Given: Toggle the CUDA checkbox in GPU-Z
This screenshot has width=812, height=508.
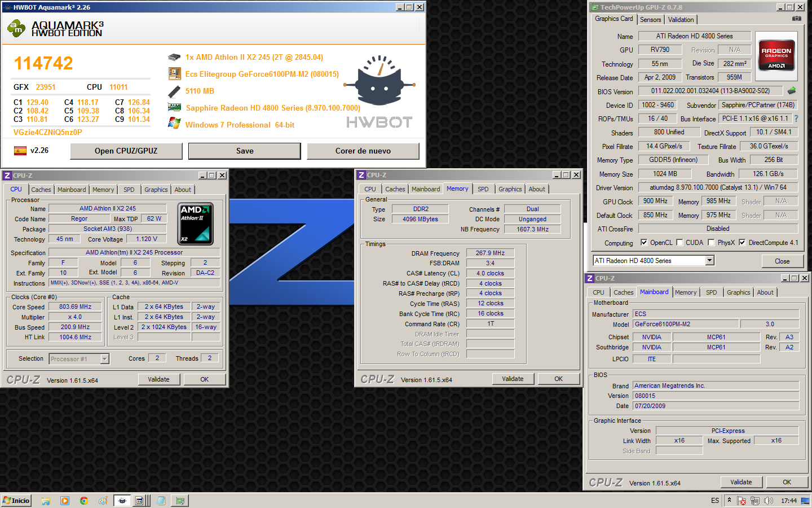Looking at the screenshot, I should tap(679, 243).
